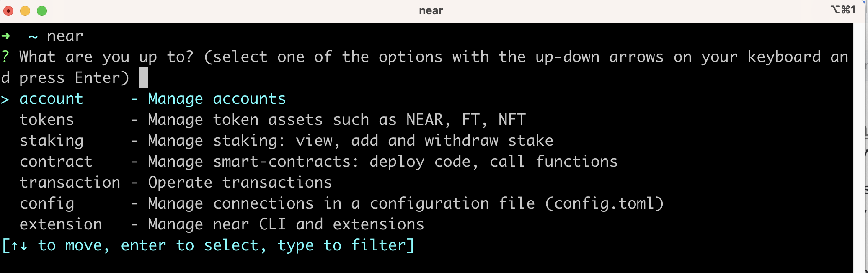Click the green question mark prompt
The width and height of the screenshot is (868, 273).
point(5,57)
